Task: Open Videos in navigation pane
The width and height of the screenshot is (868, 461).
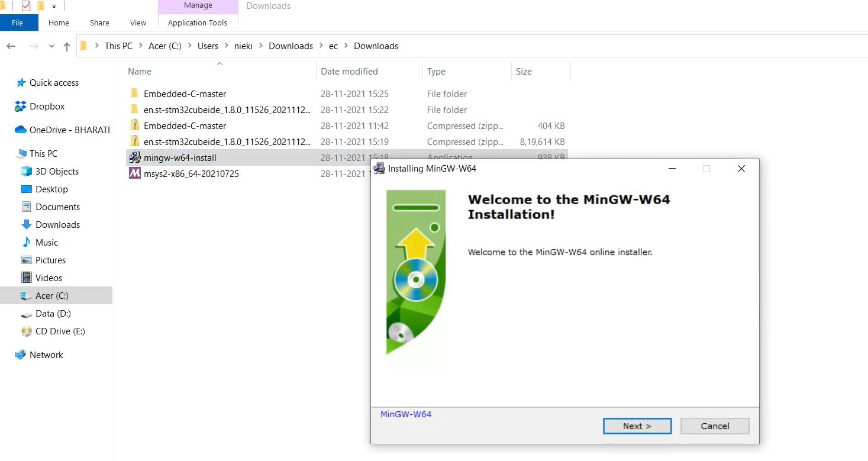Action: coord(49,278)
